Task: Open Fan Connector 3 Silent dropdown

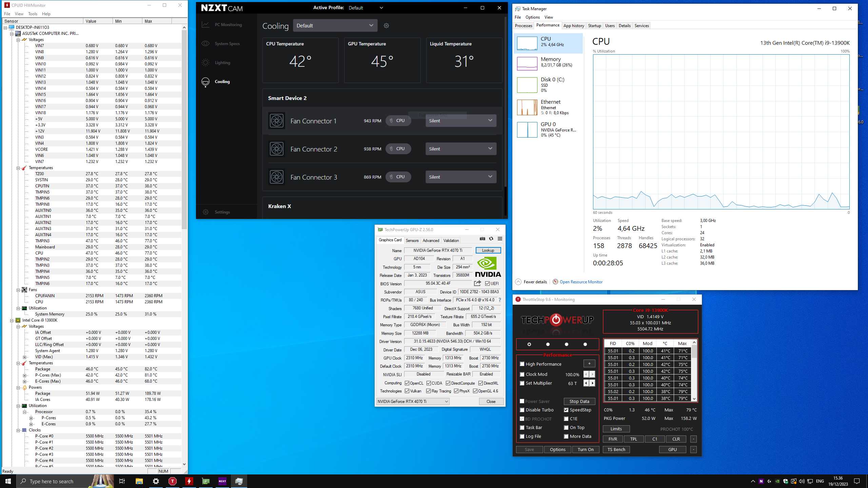Action: coord(461,177)
